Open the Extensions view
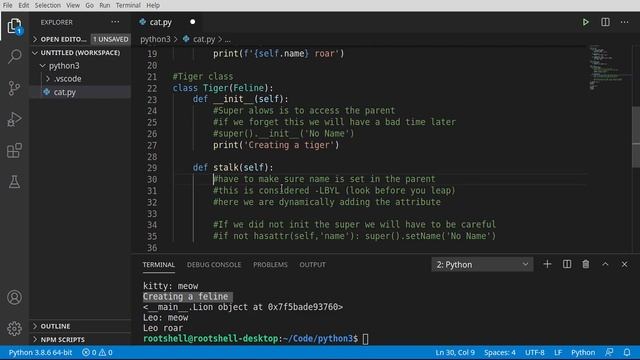This screenshot has height=360, width=640. (14, 151)
